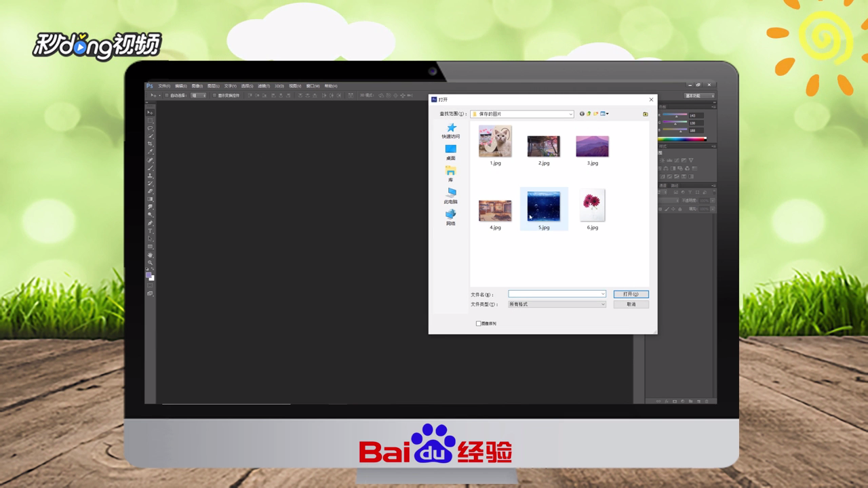The image size is (868, 488).
Task: Select the Hand tool
Action: (x=151, y=255)
